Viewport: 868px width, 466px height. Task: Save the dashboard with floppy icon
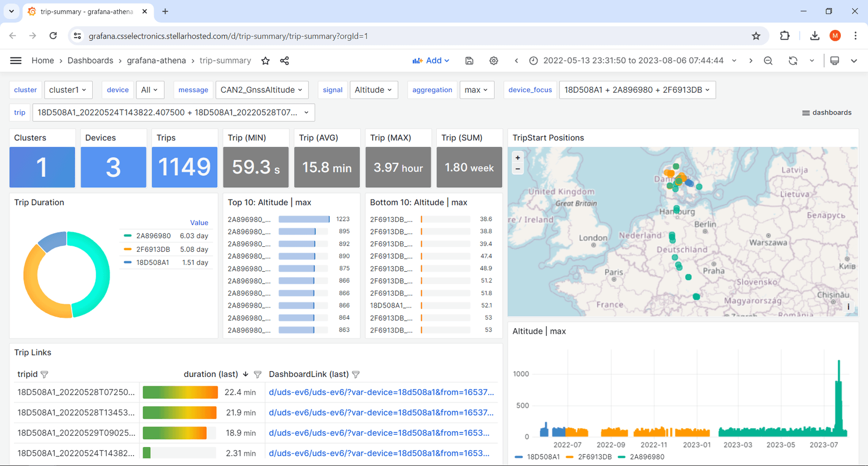(469, 61)
